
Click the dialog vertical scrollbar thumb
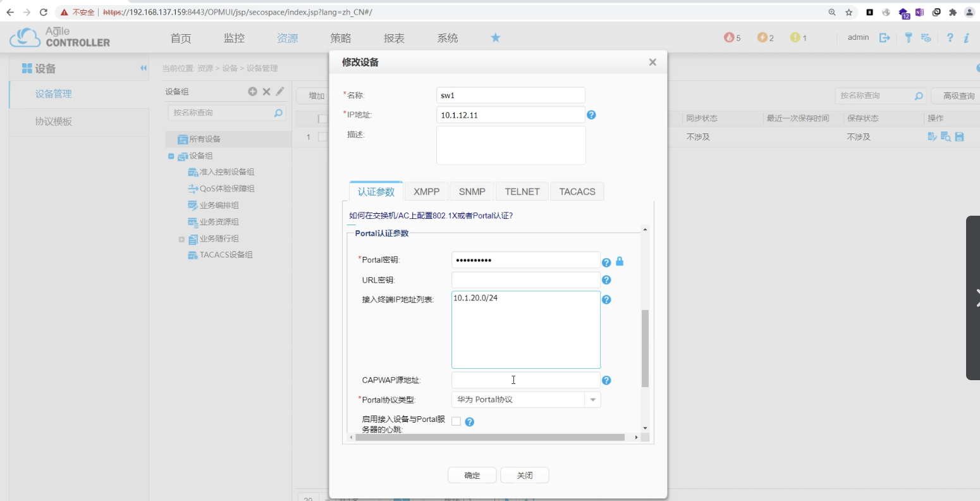[x=645, y=349]
